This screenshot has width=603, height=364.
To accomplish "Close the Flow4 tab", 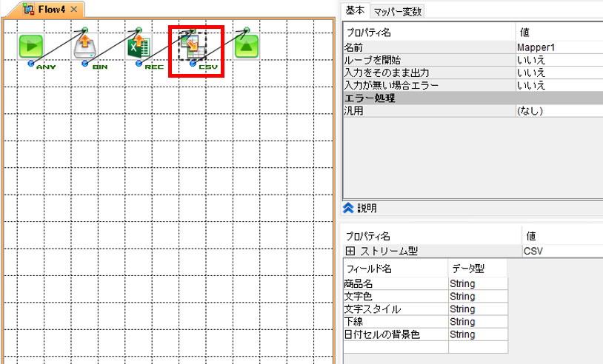I will 74,9.
